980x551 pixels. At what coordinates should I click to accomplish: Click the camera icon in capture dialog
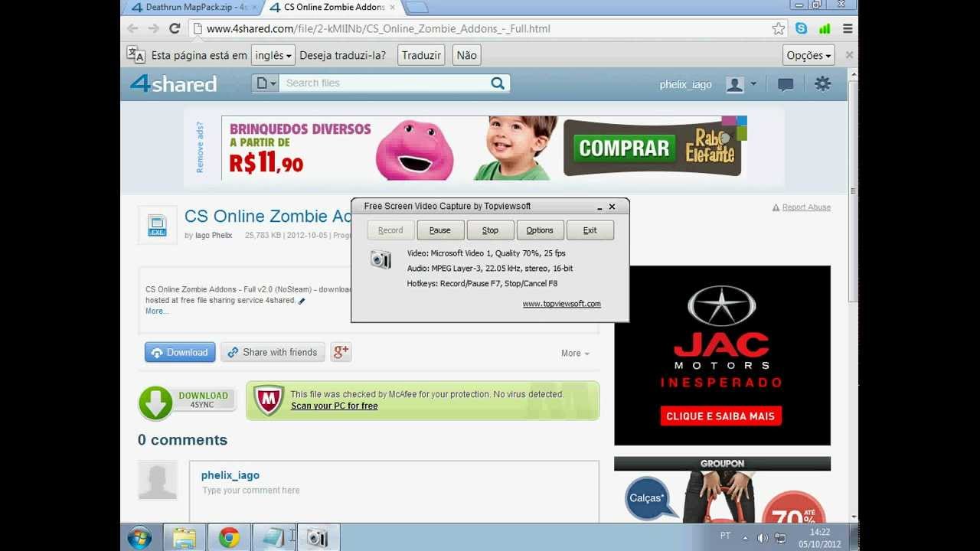381,259
